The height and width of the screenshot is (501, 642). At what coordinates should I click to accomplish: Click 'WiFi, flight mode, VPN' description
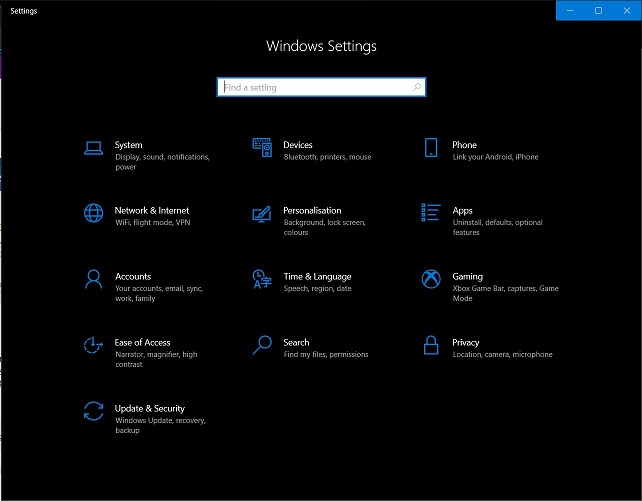[x=153, y=223]
